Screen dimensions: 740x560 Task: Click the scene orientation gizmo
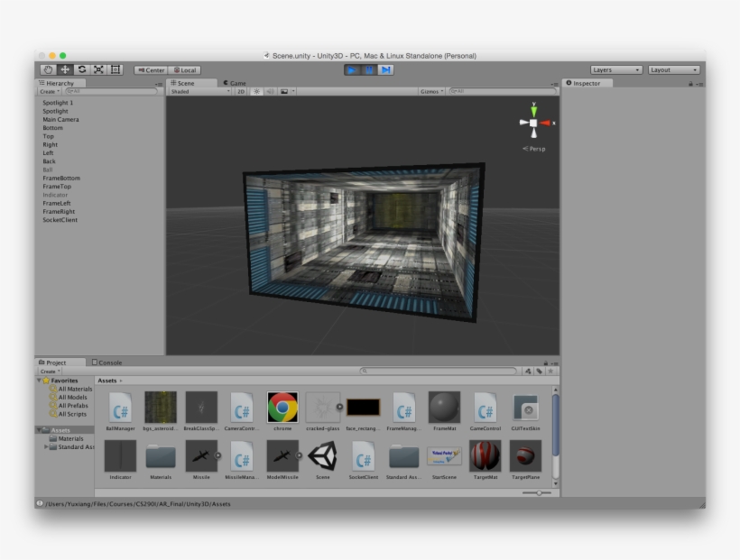point(533,123)
